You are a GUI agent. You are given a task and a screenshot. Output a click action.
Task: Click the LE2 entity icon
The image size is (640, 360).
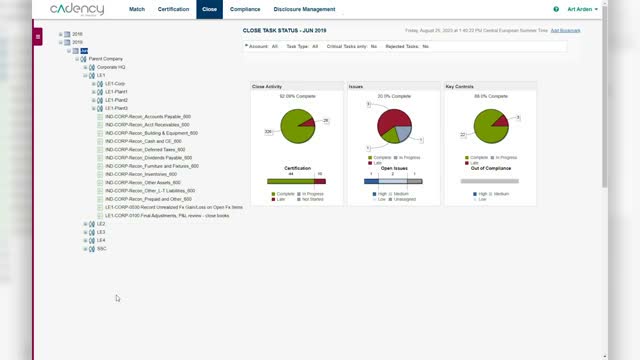pos(92,224)
